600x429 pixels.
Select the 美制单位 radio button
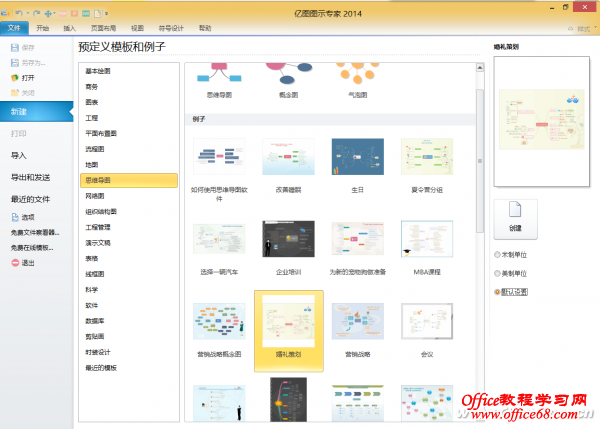click(x=497, y=273)
